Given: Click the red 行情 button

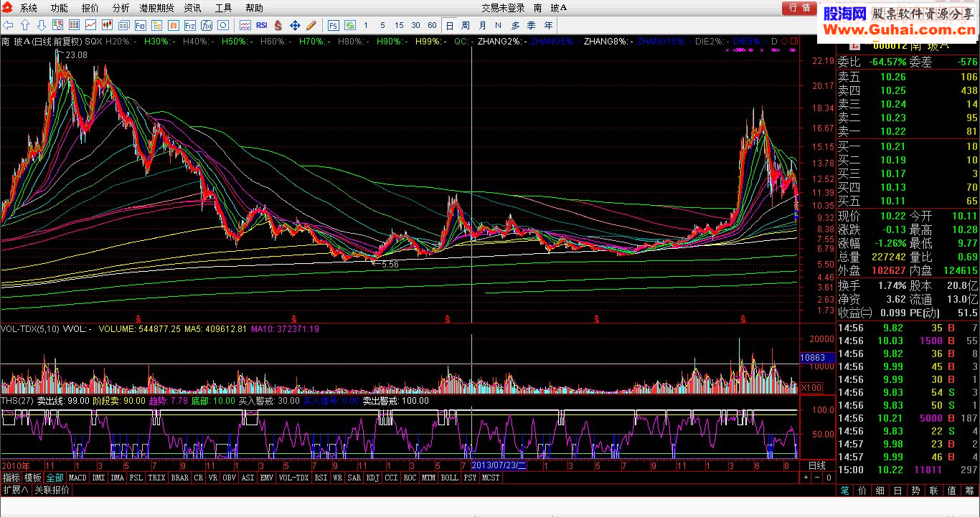Looking at the screenshot, I should tap(799, 8).
